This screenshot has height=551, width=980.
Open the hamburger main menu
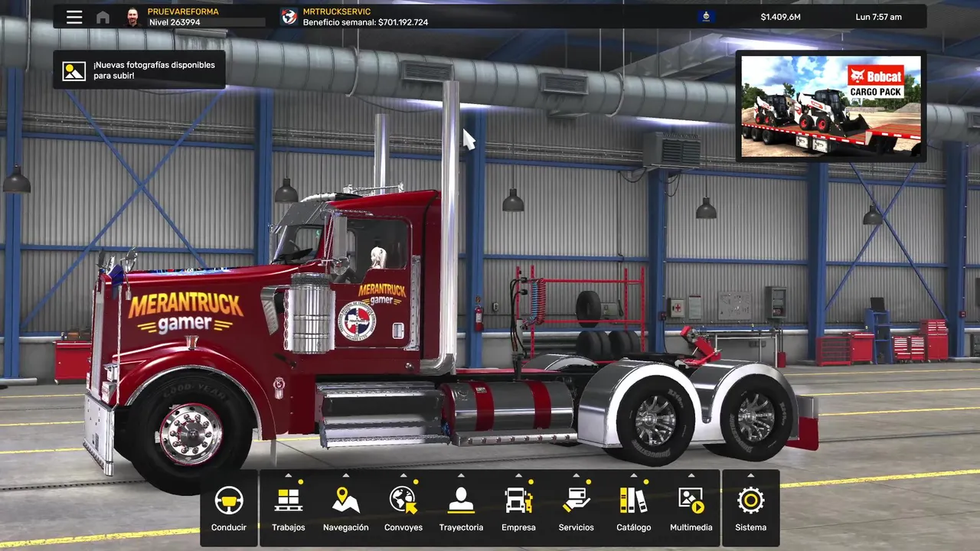(74, 17)
